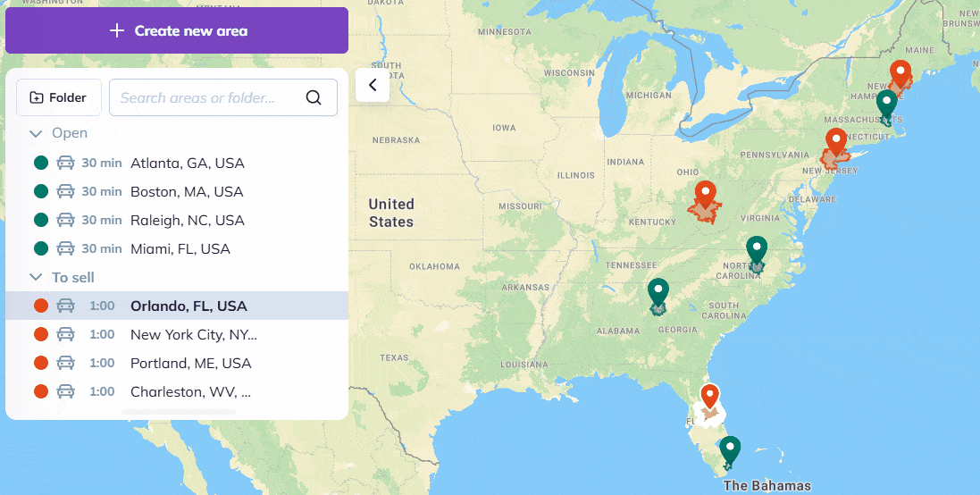This screenshot has width=980, height=495.
Task: Click the search magnifier icon
Action: [314, 97]
